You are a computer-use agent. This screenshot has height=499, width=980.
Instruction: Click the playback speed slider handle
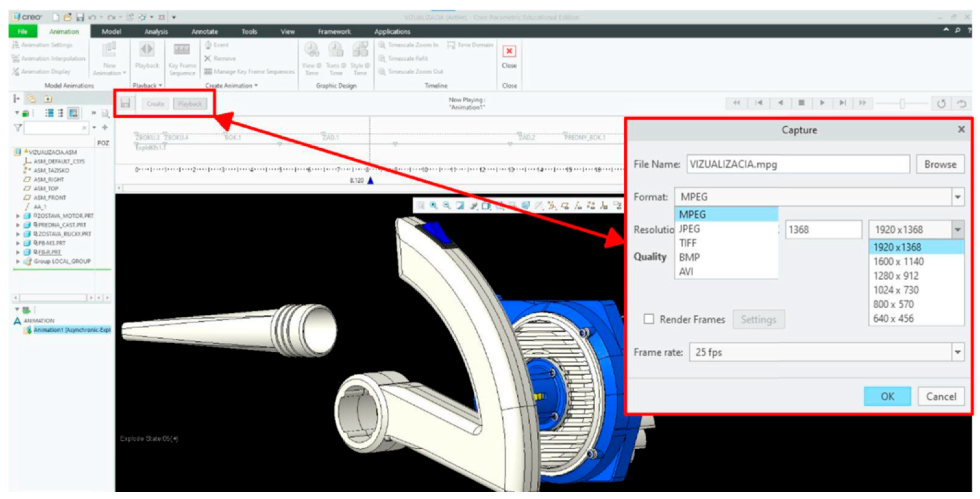[x=901, y=103]
